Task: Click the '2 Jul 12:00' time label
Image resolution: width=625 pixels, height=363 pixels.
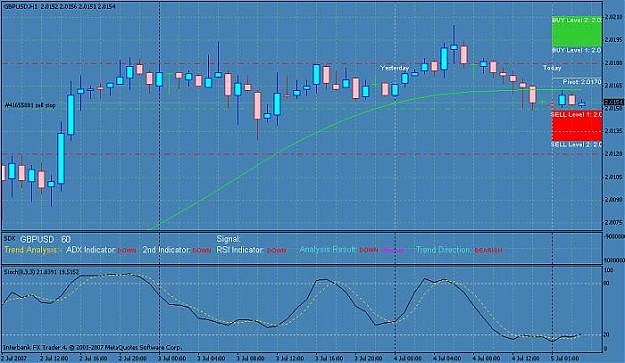Action: (x=54, y=358)
